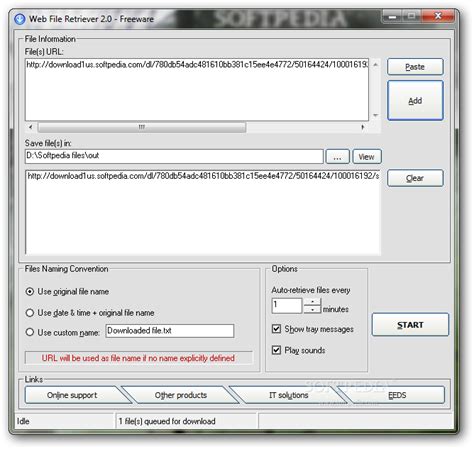The width and height of the screenshot is (474, 449).
Task: View the save folder with View button
Action: click(367, 157)
